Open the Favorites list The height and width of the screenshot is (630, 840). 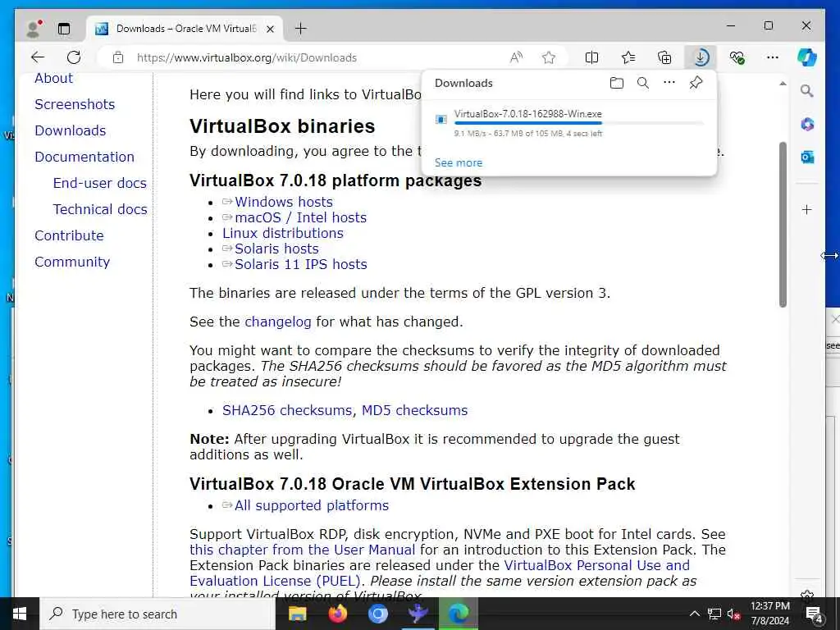pyautogui.click(x=628, y=57)
